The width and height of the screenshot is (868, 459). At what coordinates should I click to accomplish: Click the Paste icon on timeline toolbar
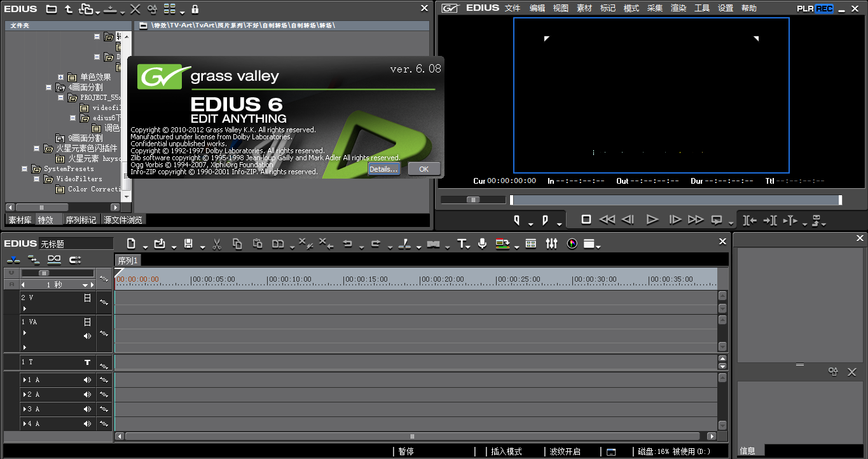(x=258, y=243)
